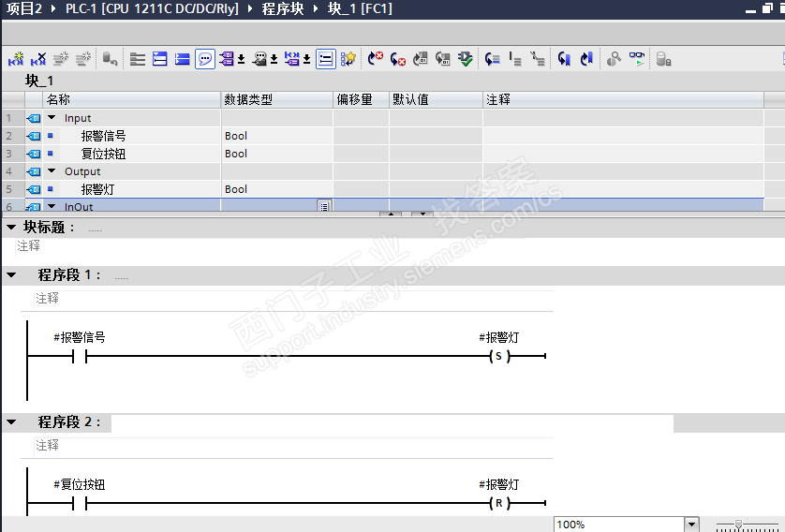Click the green checkmark compile-check icon

coord(466,59)
